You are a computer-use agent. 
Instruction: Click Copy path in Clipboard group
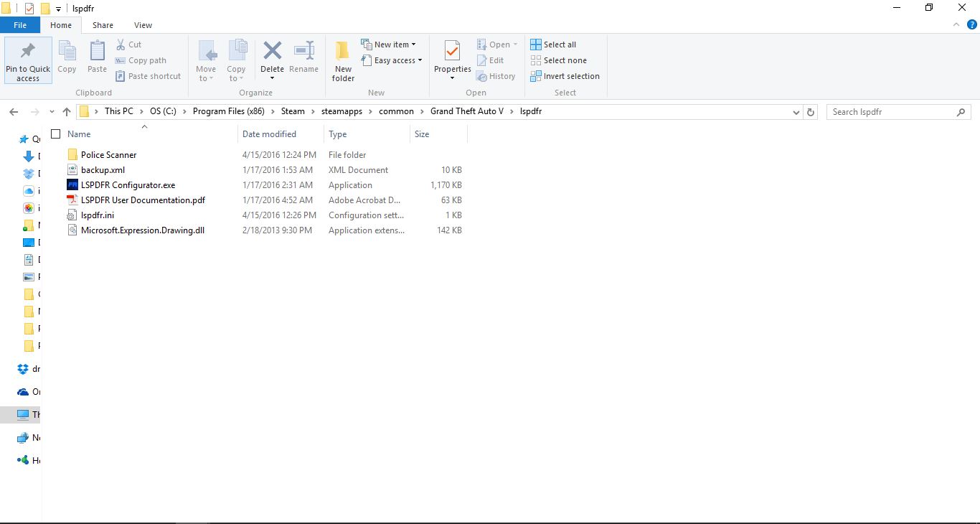click(141, 60)
